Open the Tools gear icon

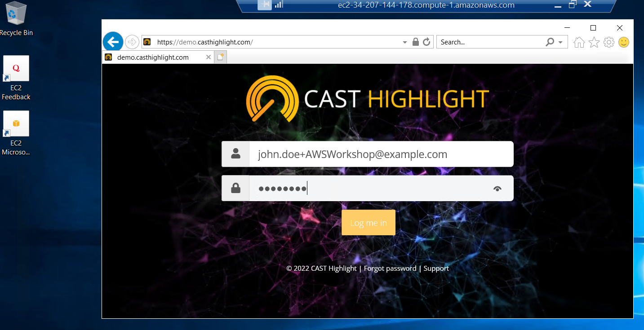(x=609, y=42)
